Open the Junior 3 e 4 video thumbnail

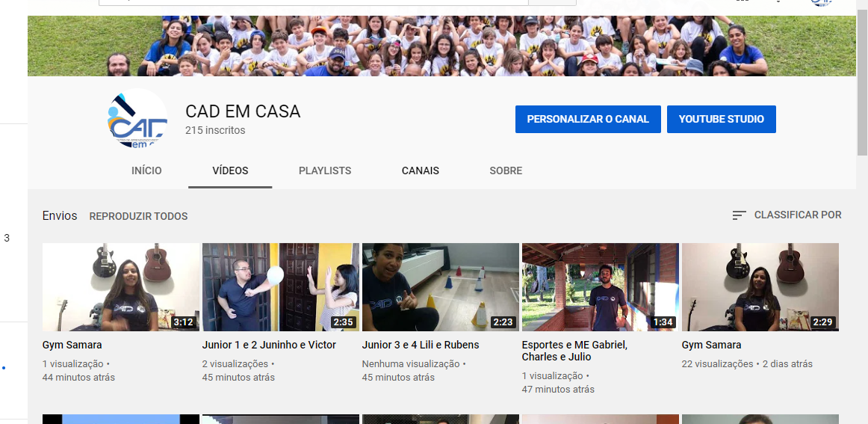tap(440, 287)
